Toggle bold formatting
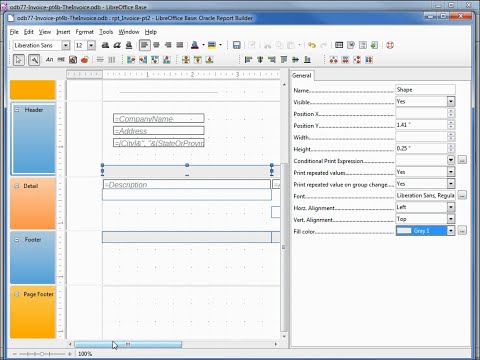Screen dimensions: 480x360 pyautogui.click(x=105, y=45)
